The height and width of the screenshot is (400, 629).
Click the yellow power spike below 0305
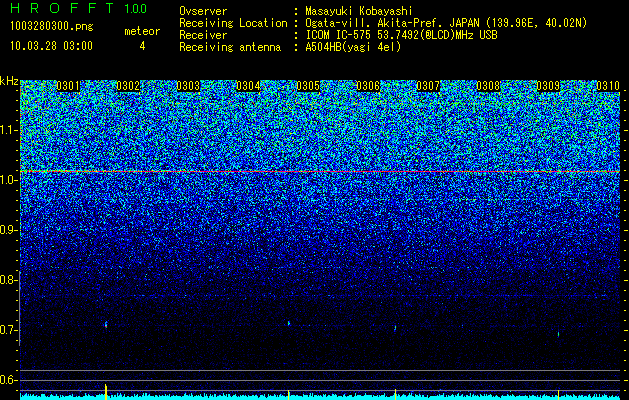coord(288,394)
